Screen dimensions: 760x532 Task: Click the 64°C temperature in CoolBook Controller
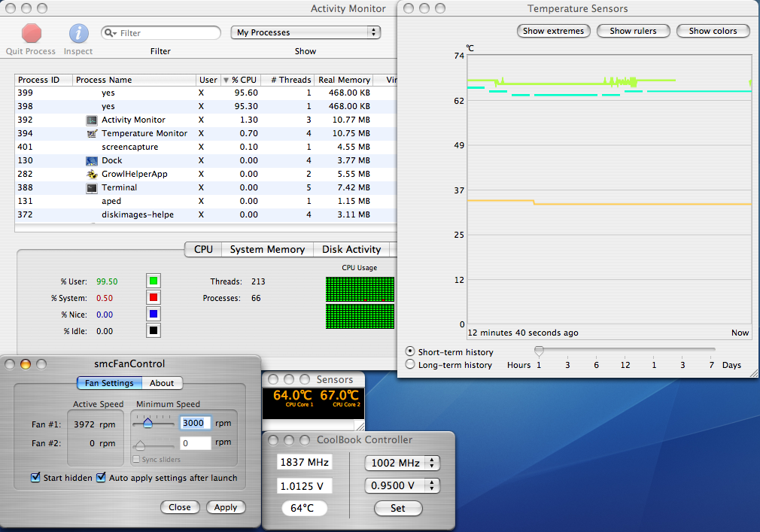point(304,508)
